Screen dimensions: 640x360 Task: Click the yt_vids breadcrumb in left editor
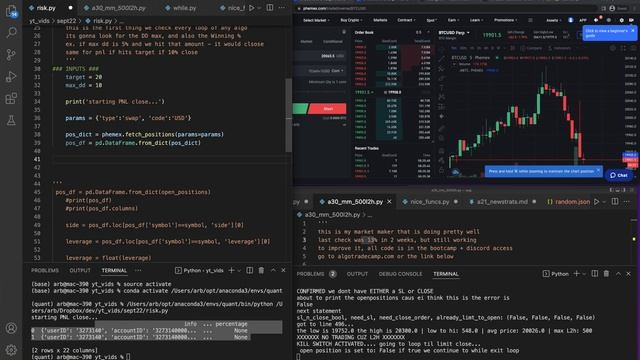pos(39,20)
